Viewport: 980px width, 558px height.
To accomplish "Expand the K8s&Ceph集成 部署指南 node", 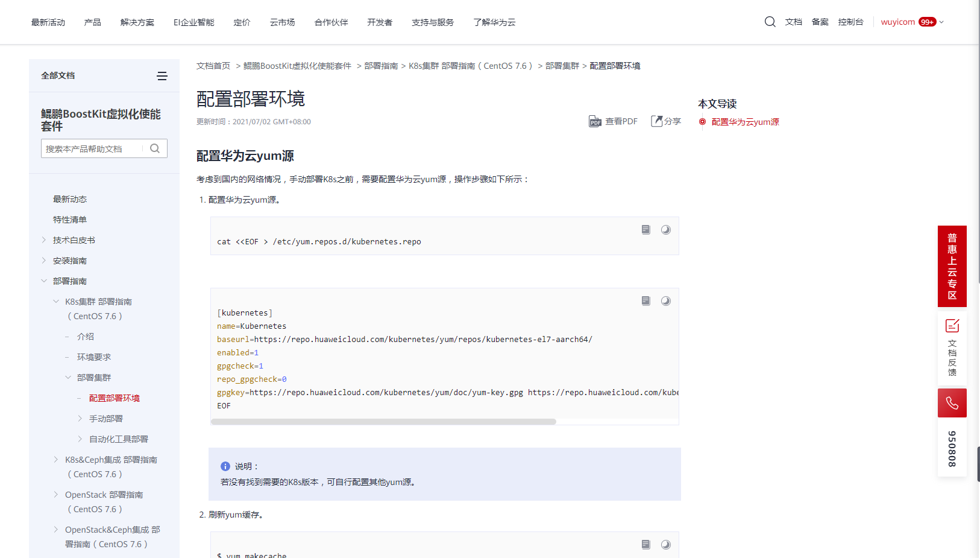I will [x=56, y=460].
